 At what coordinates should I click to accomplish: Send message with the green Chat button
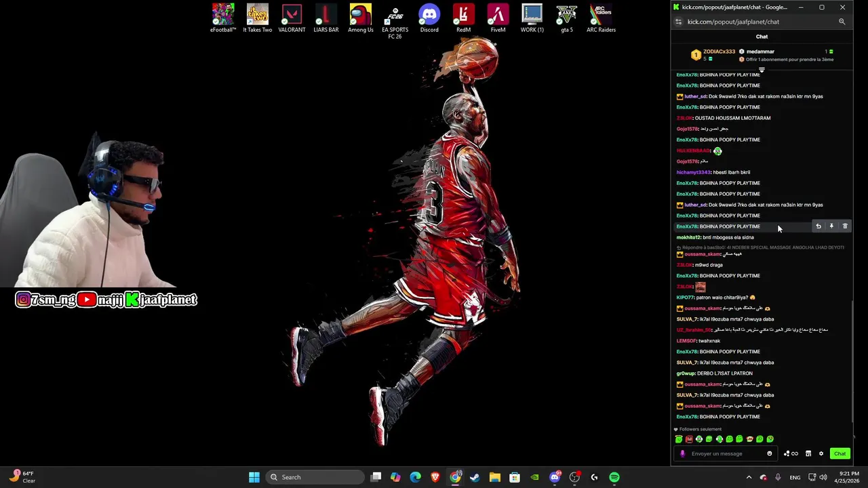pos(840,453)
